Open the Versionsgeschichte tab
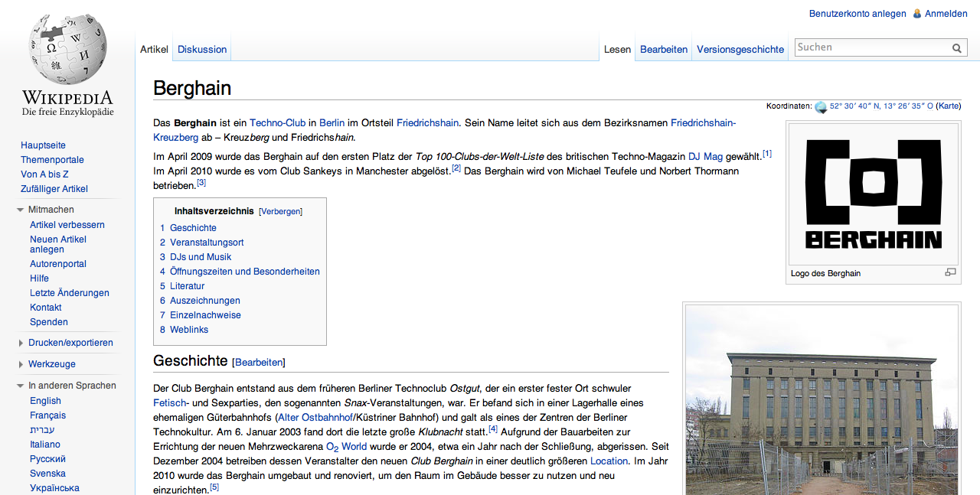 pos(740,49)
